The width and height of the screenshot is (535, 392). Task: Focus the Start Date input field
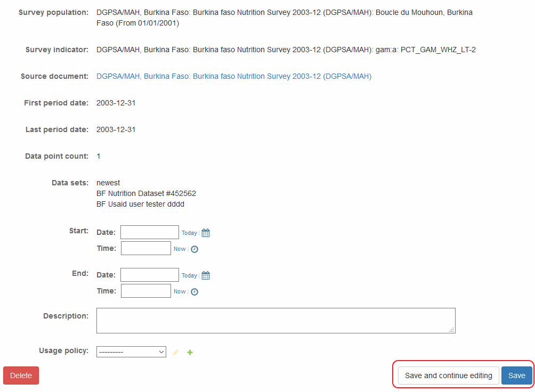coord(149,232)
